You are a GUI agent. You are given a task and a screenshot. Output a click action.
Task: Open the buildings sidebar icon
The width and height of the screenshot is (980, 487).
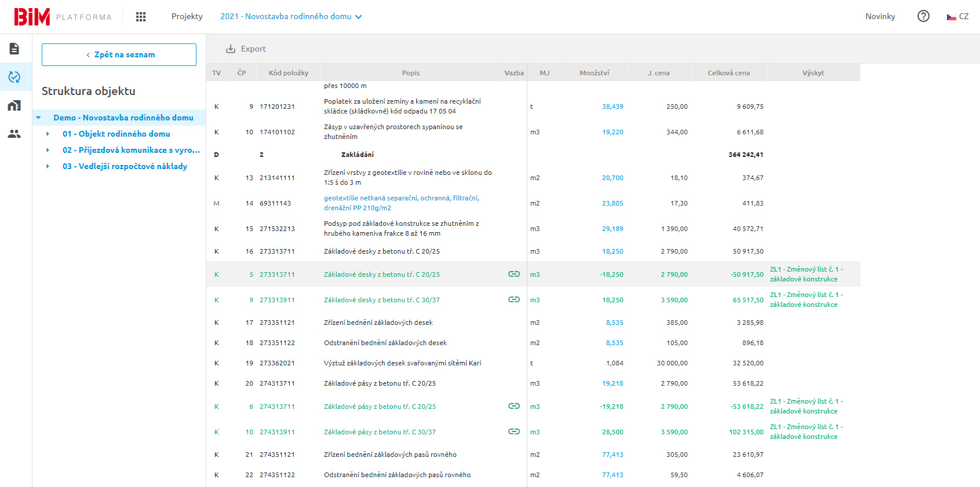(14, 105)
